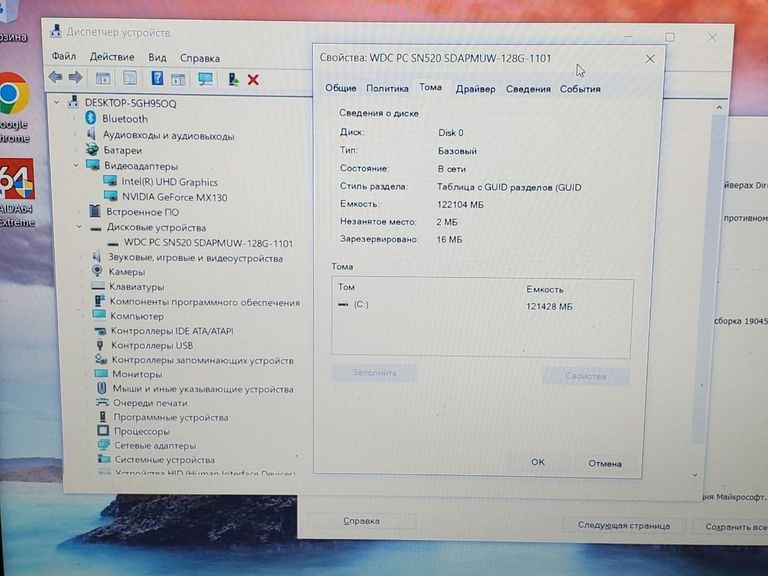Click the blue Help question-mark toolbar icon
Image resolution: width=768 pixels, height=576 pixels.
[157, 78]
